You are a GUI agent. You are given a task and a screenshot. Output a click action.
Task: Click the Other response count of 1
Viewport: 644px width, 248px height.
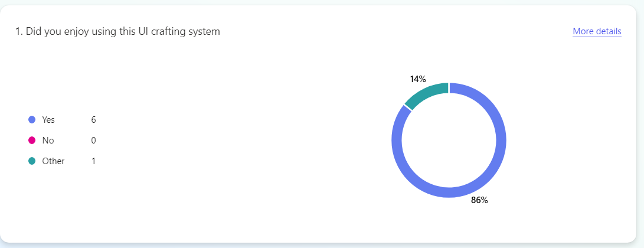[x=93, y=161]
